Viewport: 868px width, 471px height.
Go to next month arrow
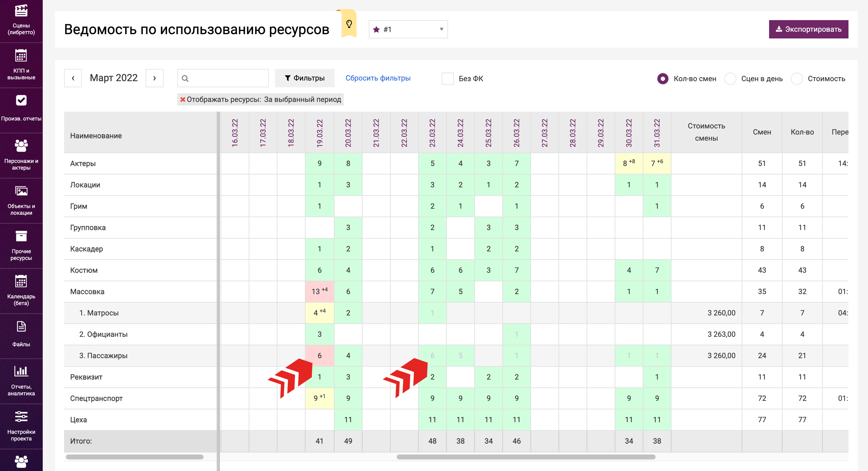point(154,78)
